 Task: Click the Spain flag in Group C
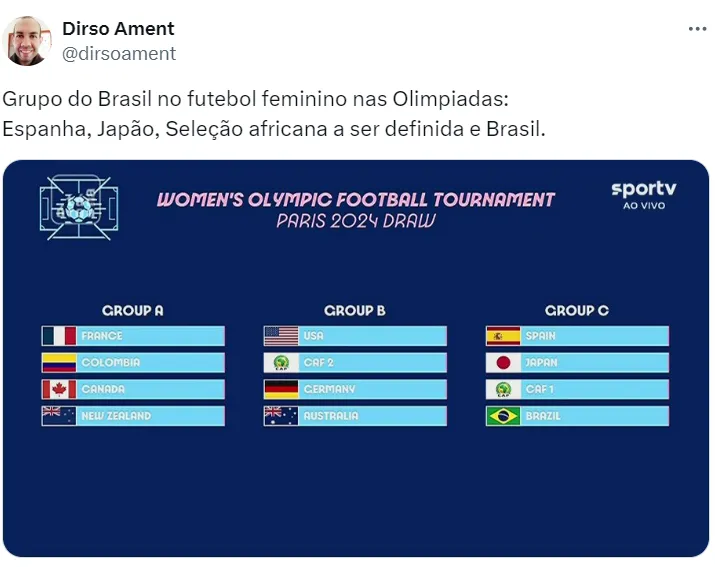pos(503,336)
